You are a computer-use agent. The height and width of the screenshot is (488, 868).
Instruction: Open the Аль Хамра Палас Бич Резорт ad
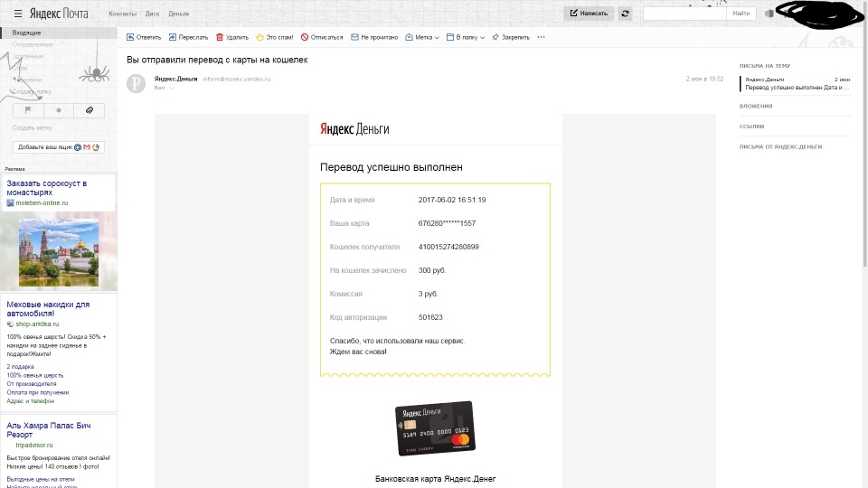49,430
